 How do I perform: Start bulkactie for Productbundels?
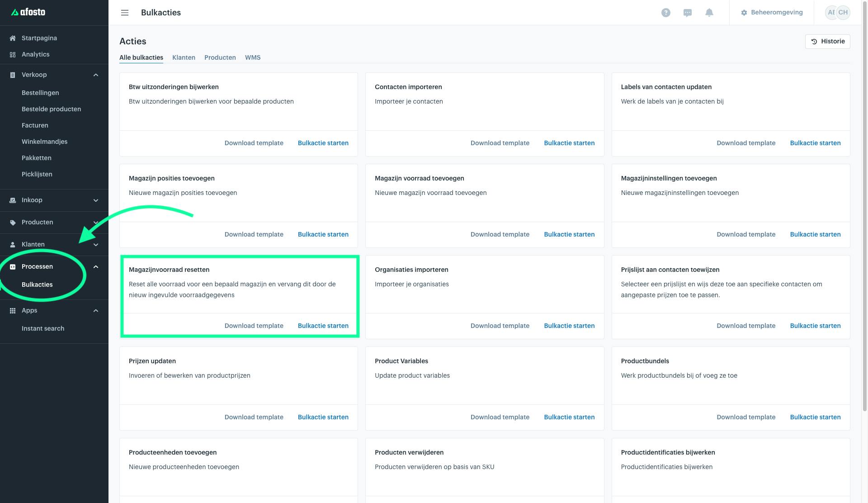pyautogui.click(x=816, y=417)
